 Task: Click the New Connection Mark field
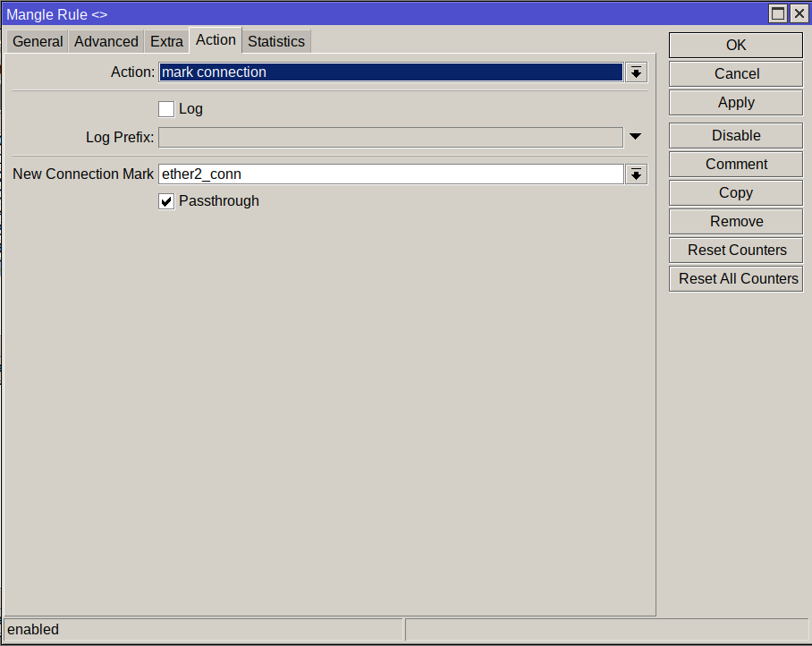391,174
